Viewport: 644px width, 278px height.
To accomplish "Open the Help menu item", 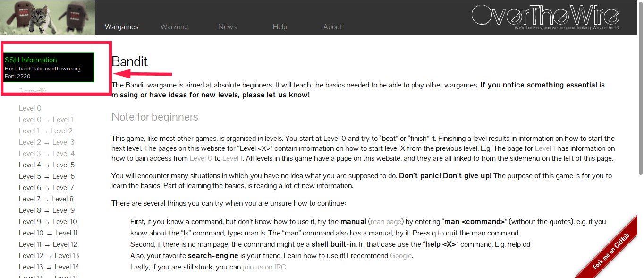I will pyautogui.click(x=280, y=27).
